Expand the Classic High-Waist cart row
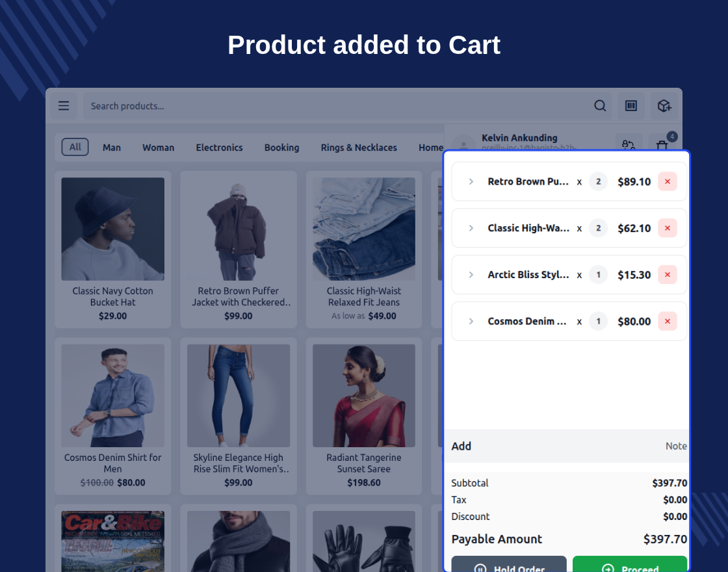The image size is (728, 572). click(x=471, y=228)
